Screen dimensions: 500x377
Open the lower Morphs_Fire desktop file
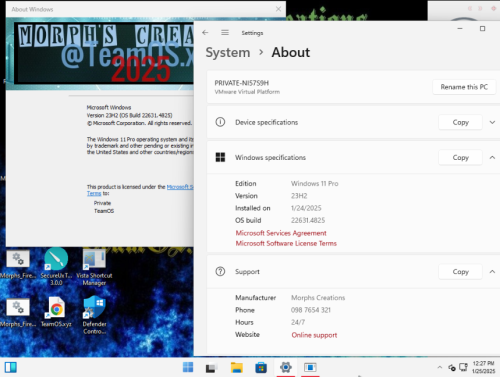pos(18,313)
